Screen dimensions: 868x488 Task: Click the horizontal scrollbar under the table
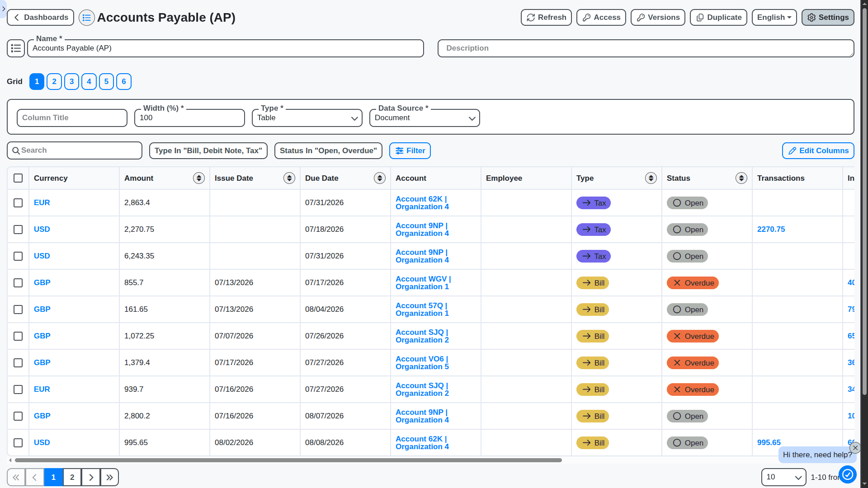click(288, 460)
